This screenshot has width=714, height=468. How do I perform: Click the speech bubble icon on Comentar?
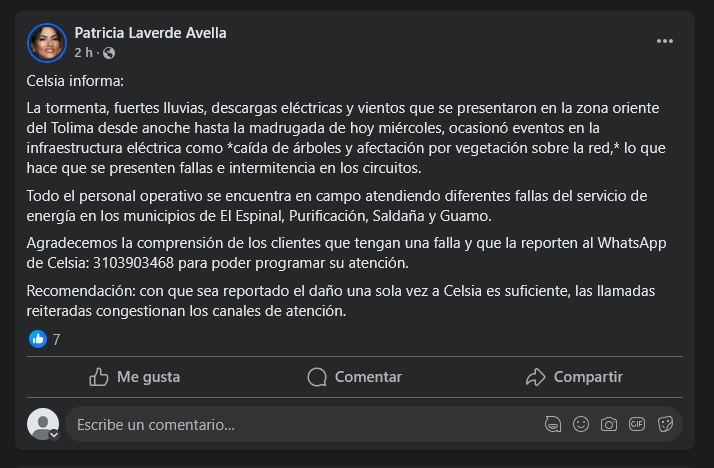pyautogui.click(x=317, y=377)
